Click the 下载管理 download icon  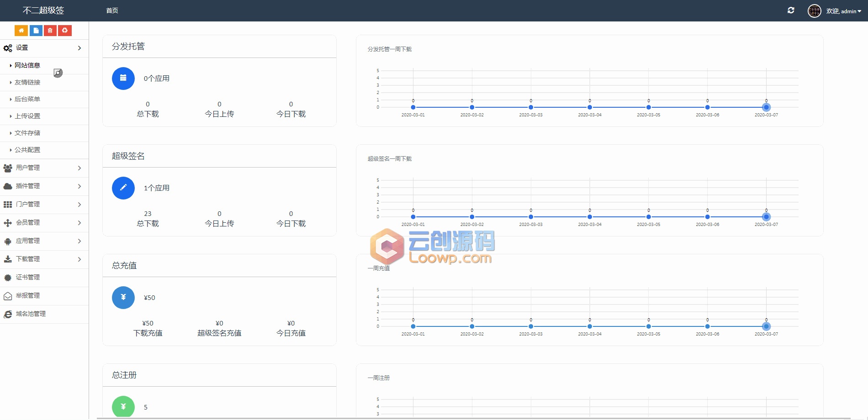point(8,259)
